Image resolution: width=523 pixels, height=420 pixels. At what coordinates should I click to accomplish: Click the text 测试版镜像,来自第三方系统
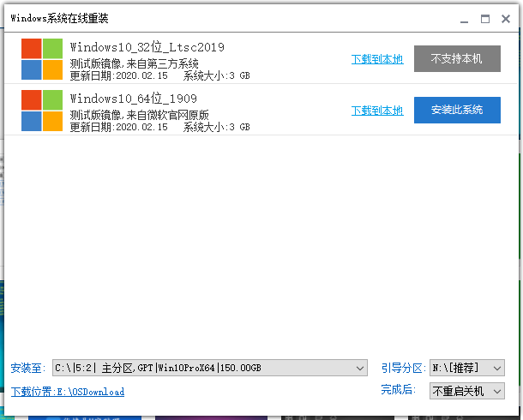point(134,63)
